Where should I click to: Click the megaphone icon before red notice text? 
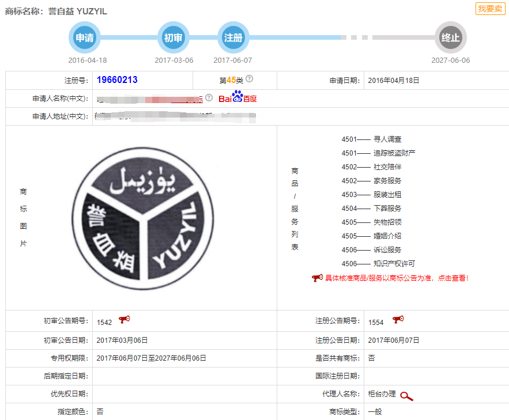coord(317,278)
